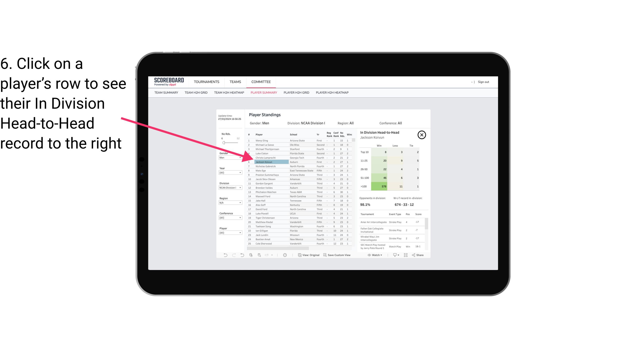
Task: Drag the No Rounds range slider
Action: click(224, 142)
